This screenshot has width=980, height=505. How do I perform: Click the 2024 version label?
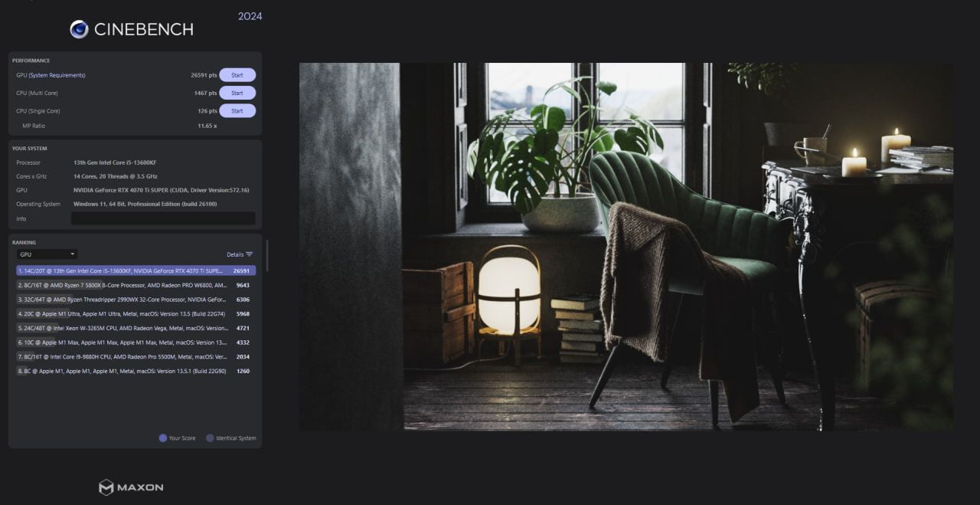[250, 16]
